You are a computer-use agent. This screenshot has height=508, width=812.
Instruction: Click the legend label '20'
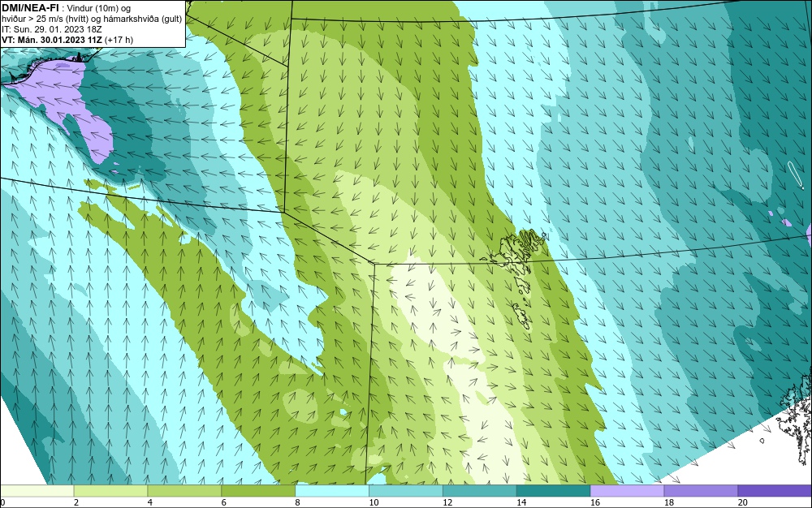[743, 502]
